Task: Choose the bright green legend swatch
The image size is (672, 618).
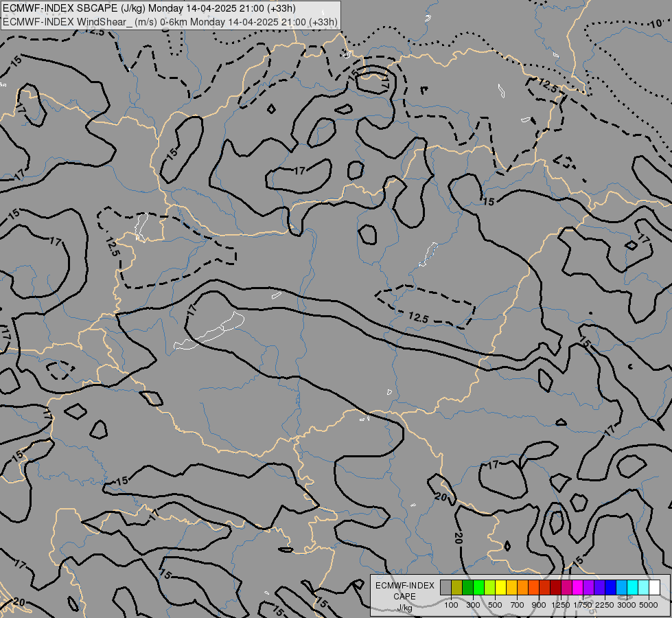Action: coord(478,587)
